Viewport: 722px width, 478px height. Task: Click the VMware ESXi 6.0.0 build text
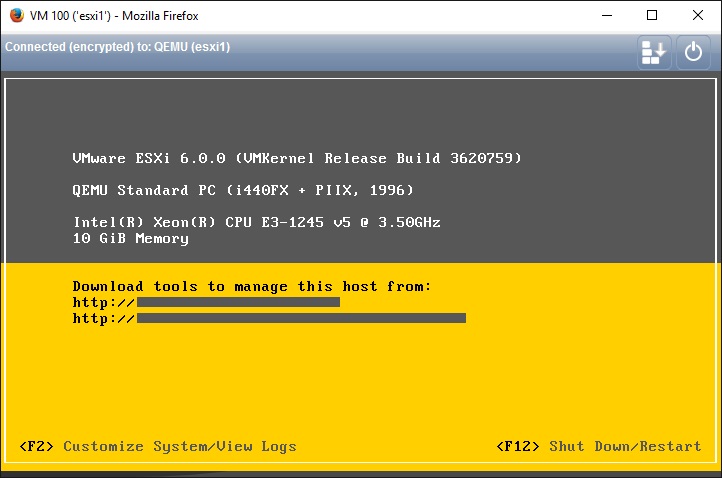(x=297, y=158)
